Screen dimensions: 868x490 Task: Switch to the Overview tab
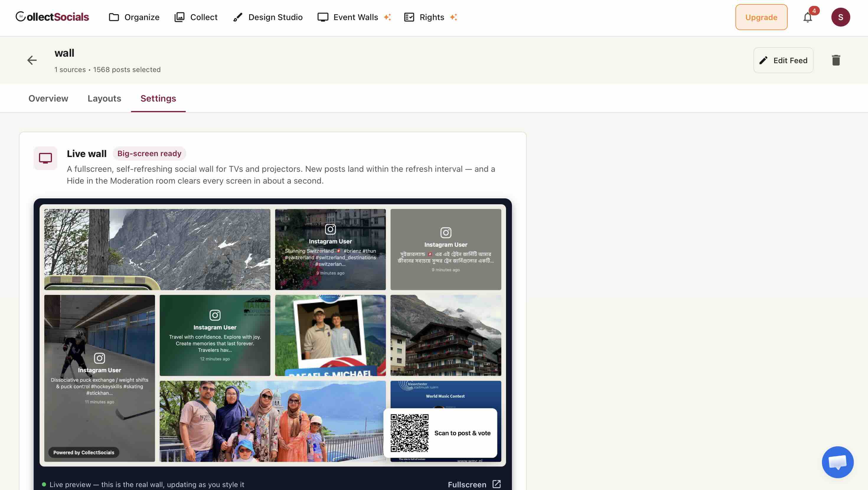pyautogui.click(x=48, y=98)
